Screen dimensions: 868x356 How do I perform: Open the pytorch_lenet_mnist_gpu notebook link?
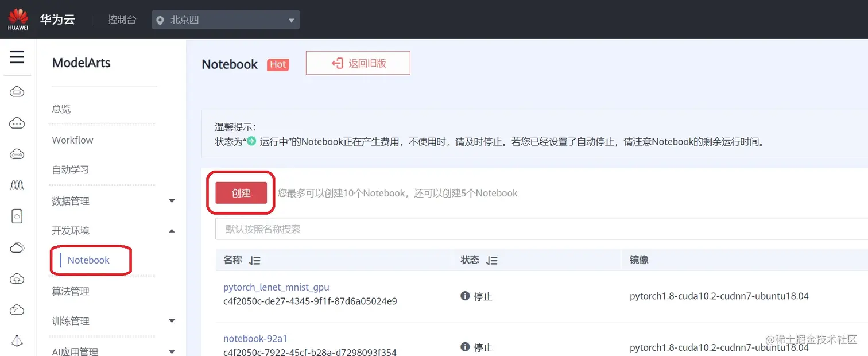pyautogui.click(x=276, y=287)
